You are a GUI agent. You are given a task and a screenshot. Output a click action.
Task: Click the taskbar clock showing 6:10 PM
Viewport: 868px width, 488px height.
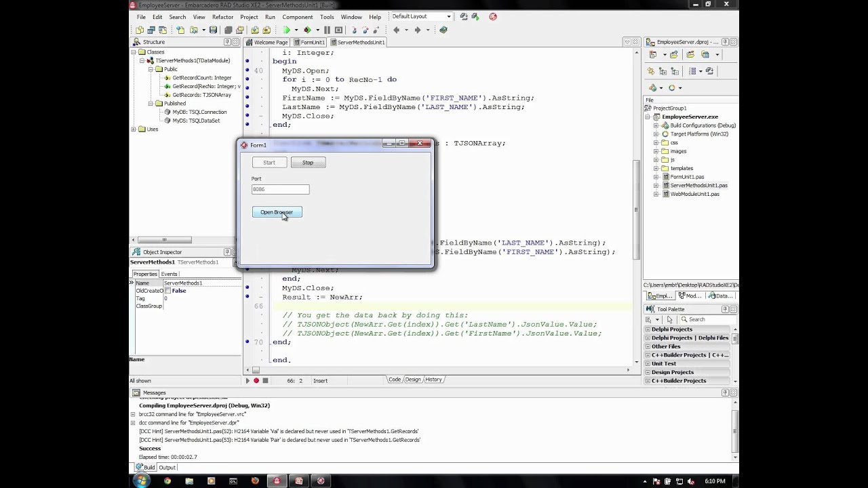(714, 481)
